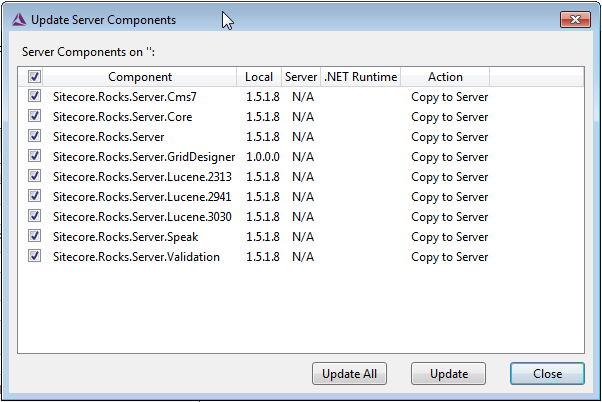The height and width of the screenshot is (402, 602).
Task: Toggle checkbox for Lucene.3030 component
Action: [x=34, y=216]
